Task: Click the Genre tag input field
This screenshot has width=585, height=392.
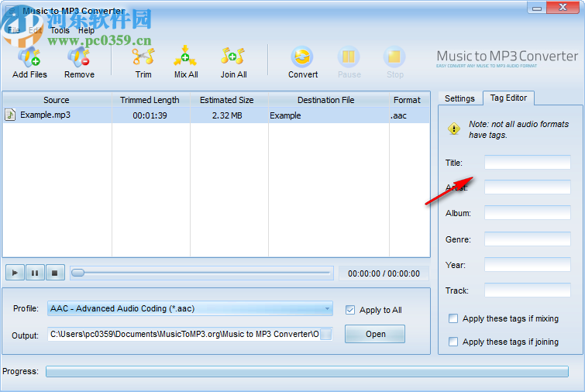Action: point(528,239)
